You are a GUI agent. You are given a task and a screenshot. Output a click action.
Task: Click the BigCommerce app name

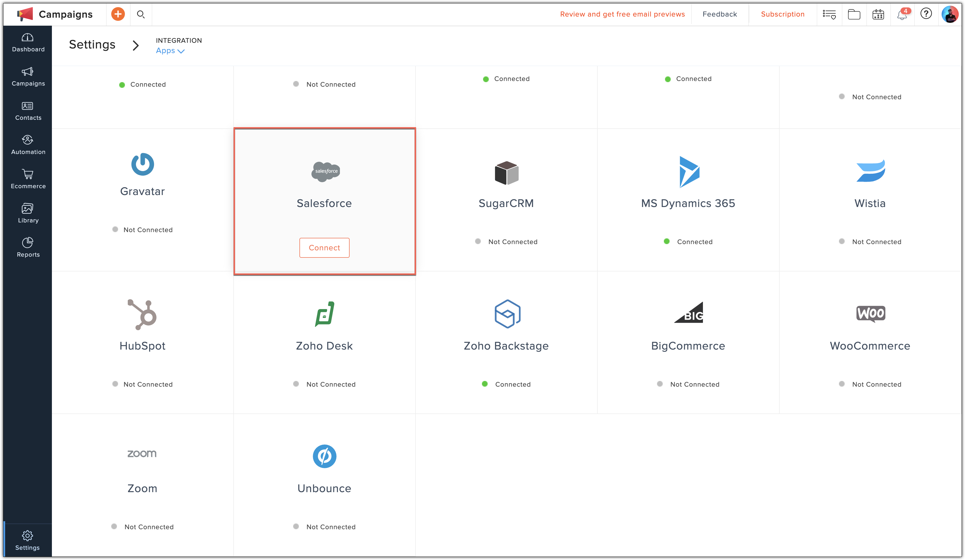(x=688, y=346)
